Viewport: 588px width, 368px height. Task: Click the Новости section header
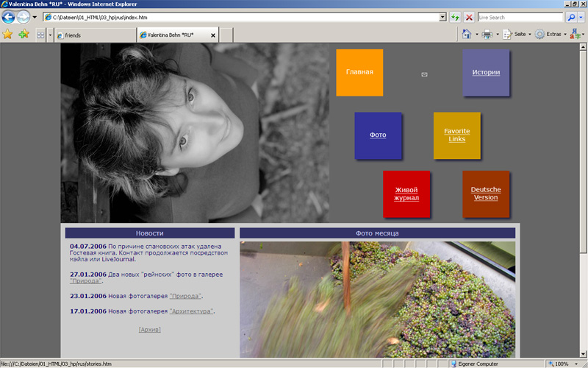(x=150, y=233)
